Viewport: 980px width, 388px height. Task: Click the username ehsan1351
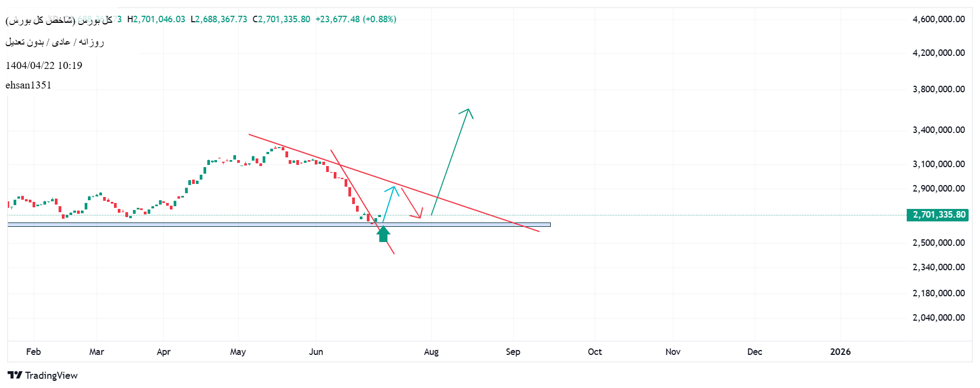(x=28, y=85)
